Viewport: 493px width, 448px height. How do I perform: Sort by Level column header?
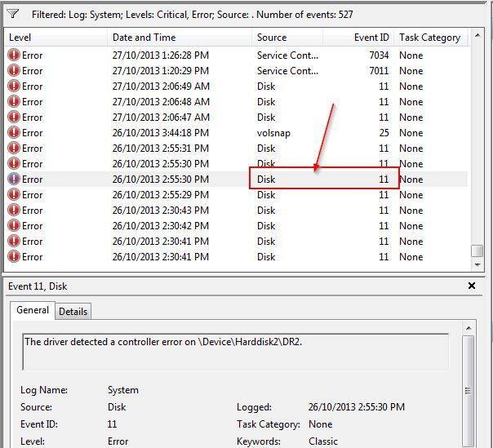(x=56, y=38)
